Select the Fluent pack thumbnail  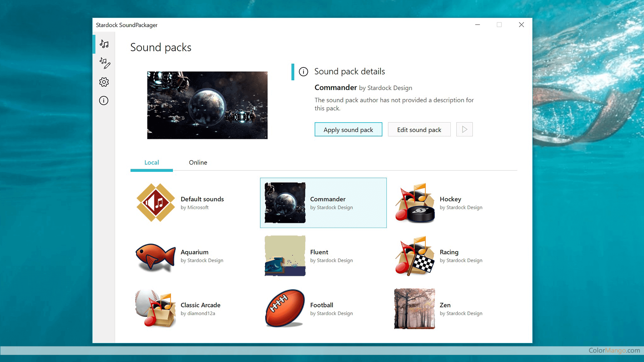(285, 256)
